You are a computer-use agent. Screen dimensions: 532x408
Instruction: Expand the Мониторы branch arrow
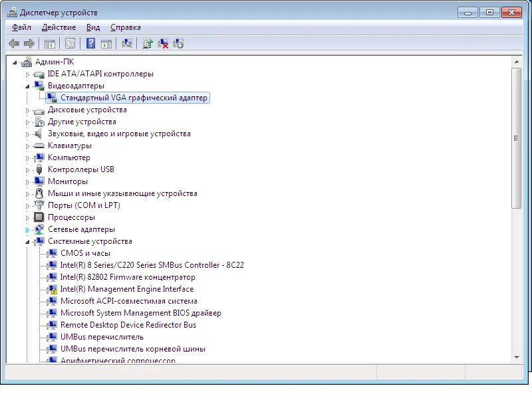pos(27,182)
